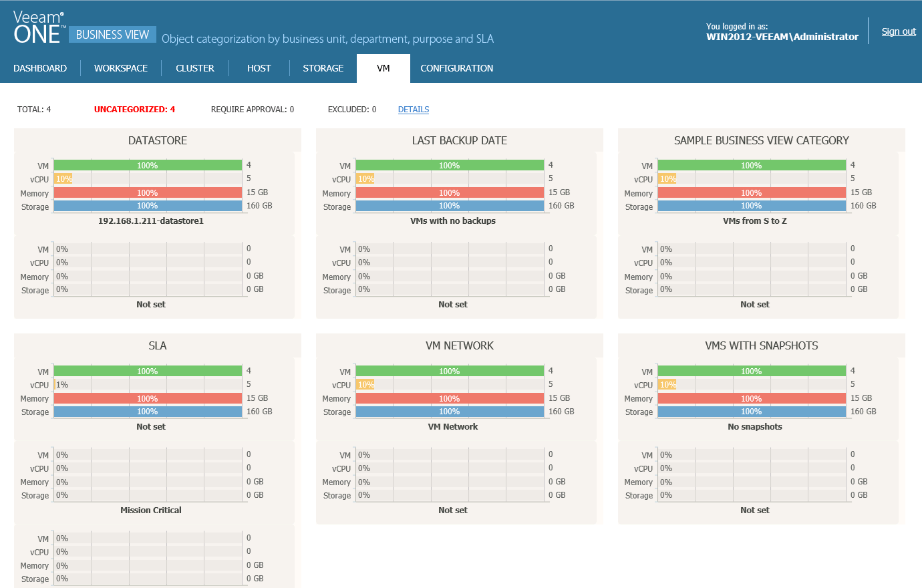Open the STORAGE tab
The image size is (922, 588).
click(323, 68)
